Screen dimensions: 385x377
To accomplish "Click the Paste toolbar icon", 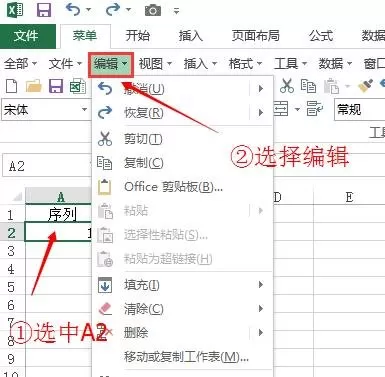I will point(331,86).
